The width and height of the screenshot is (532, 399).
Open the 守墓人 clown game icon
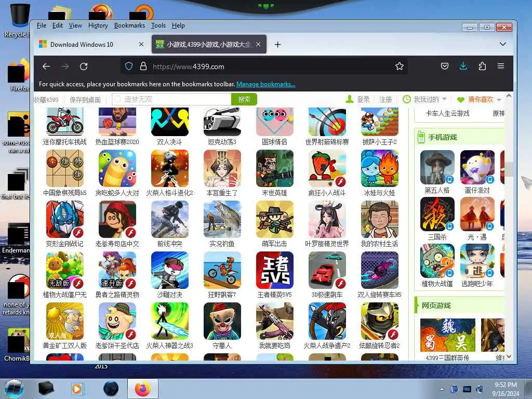tap(222, 321)
